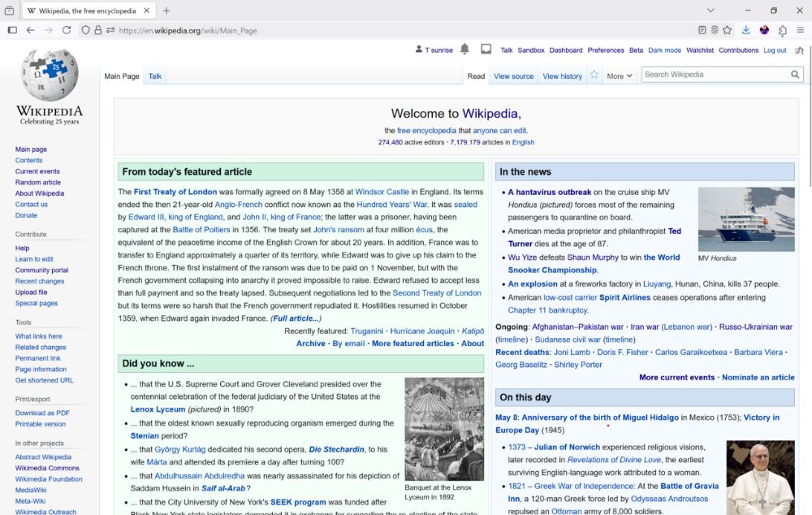Viewport: 812px width, 515px height.
Task: Click the Beta link
Action: tap(636, 50)
